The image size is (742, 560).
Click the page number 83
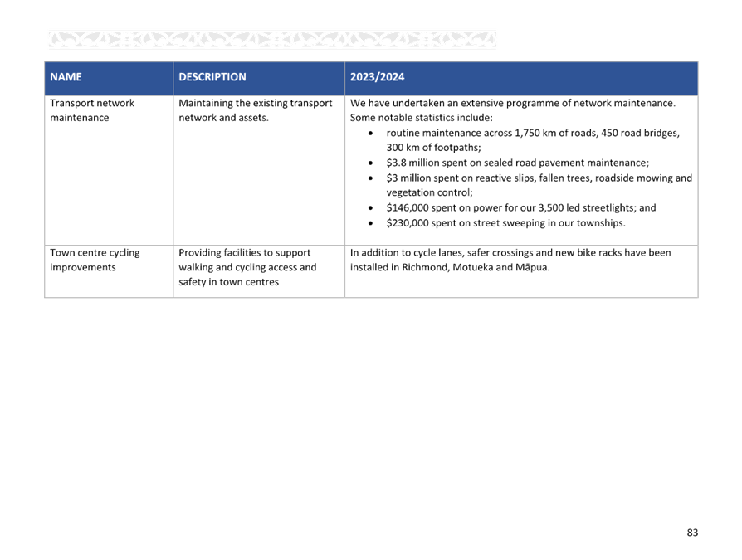pyautogui.click(x=692, y=533)
